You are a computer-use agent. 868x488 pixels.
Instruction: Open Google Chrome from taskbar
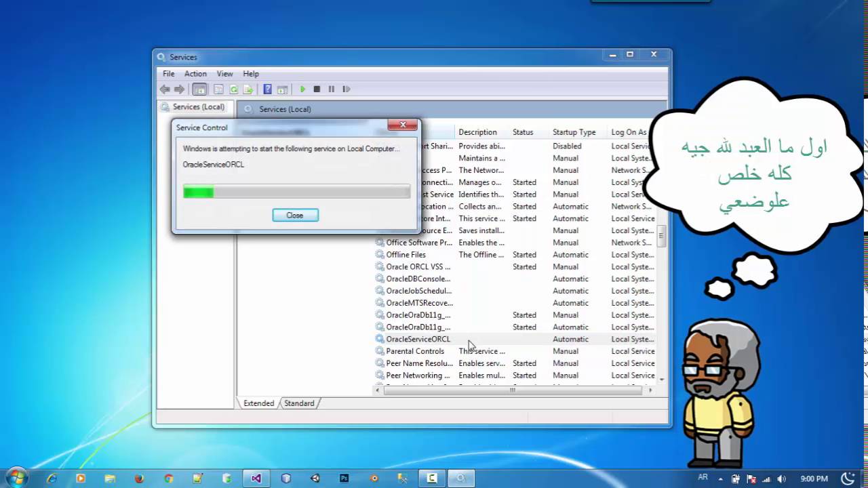(x=168, y=478)
